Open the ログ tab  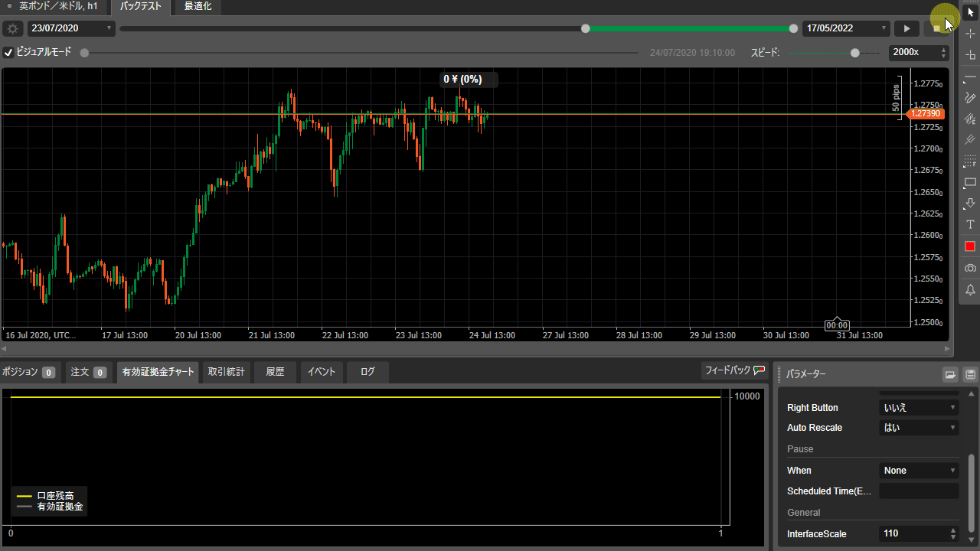(x=367, y=372)
